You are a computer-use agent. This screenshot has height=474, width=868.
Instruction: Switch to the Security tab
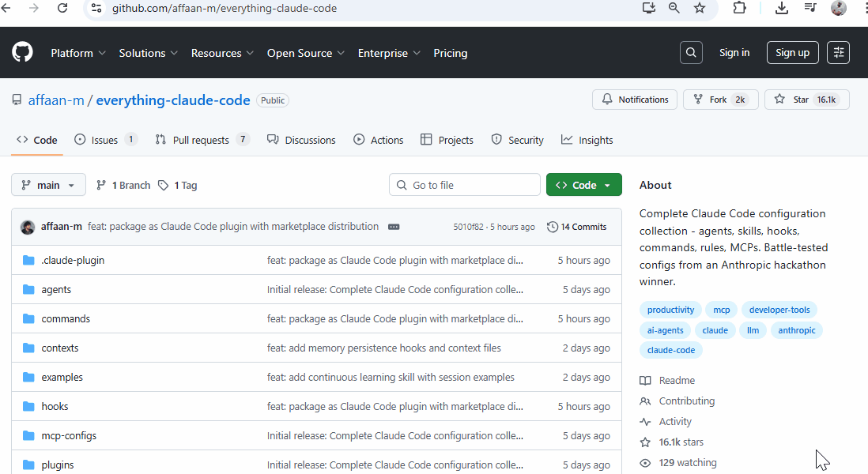[x=517, y=140]
